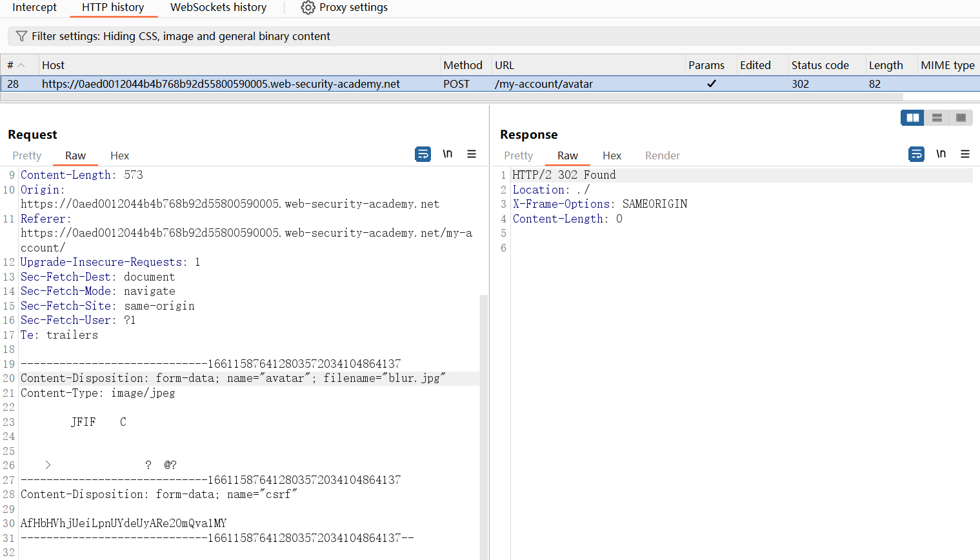Open the Render tab in Response

coord(662,155)
